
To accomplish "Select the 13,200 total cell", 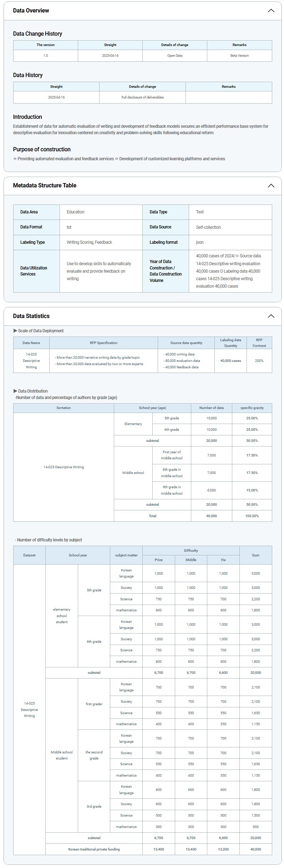I will pyautogui.click(x=223, y=849).
